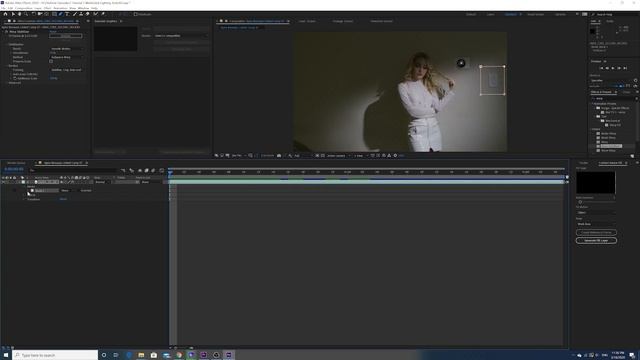640x360 pixels.
Task: Select the Roto Brush tool
Action: coord(96,14)
